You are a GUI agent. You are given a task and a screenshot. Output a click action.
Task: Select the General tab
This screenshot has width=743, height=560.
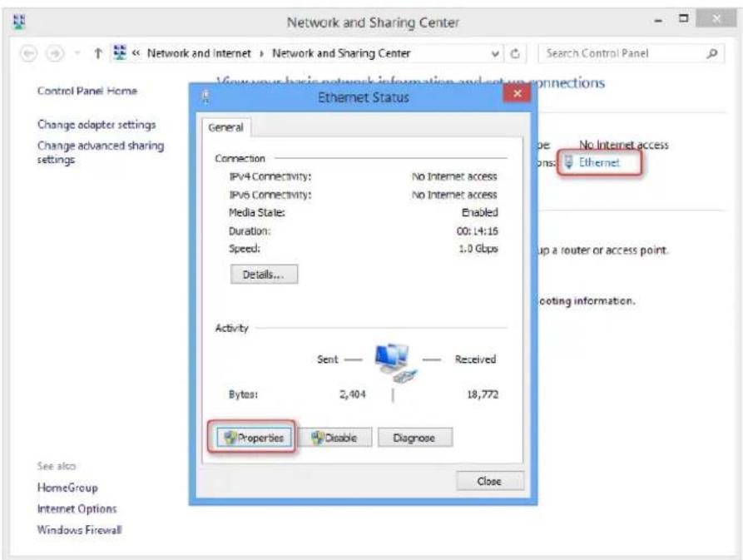tap(225, 127)
